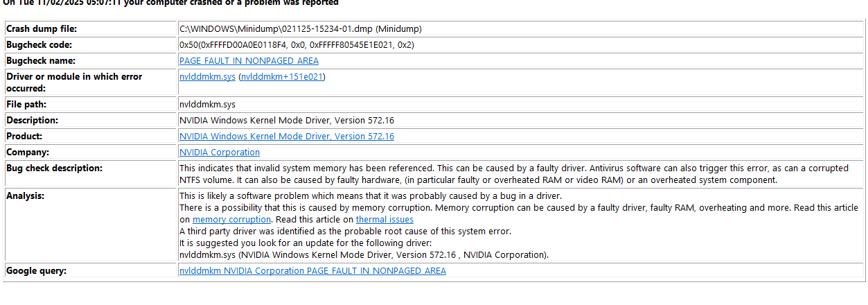Click the line 'This is likely a software problem'
This screenshot has height=305, width=868.
click(371, 196)
